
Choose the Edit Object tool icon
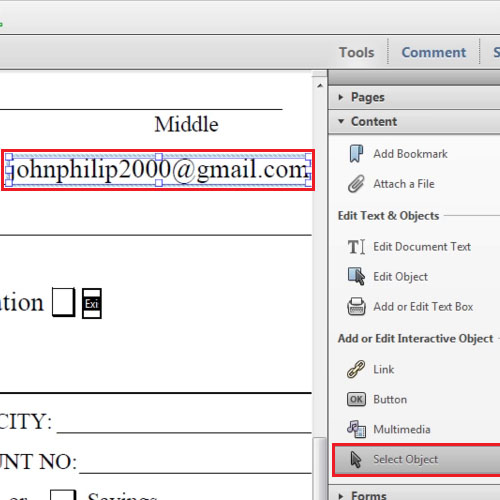coord(356,276)
